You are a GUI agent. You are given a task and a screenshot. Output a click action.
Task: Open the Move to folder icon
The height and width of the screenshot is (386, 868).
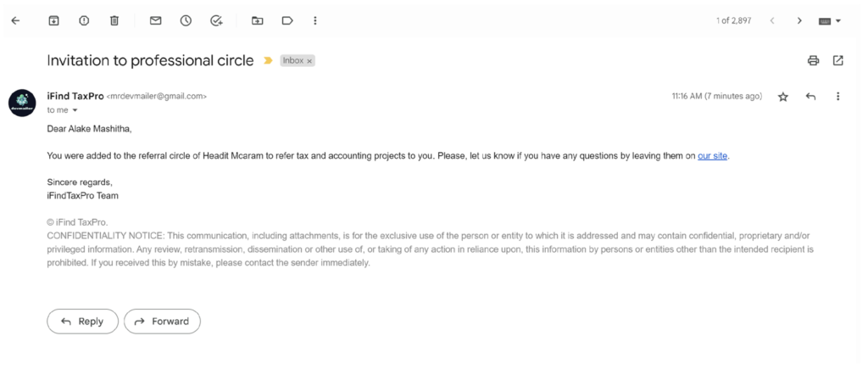[257, 20]
